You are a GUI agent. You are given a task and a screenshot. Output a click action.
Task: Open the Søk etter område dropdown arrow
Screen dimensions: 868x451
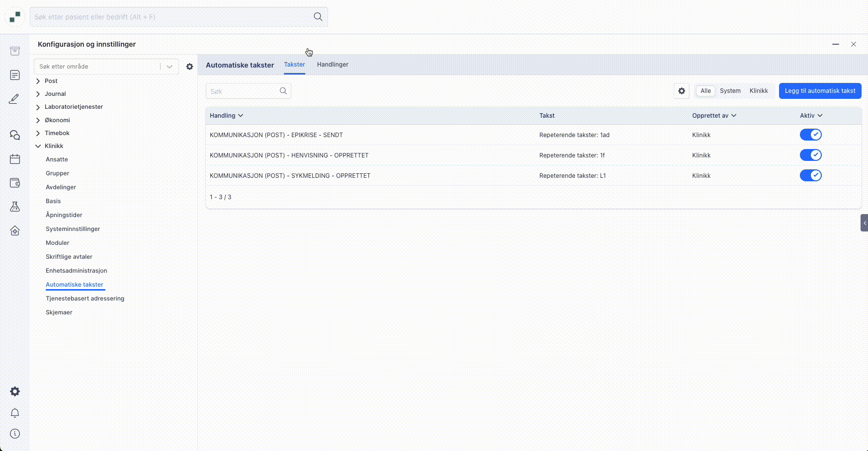pyautogui.click(x=170, y=67)
